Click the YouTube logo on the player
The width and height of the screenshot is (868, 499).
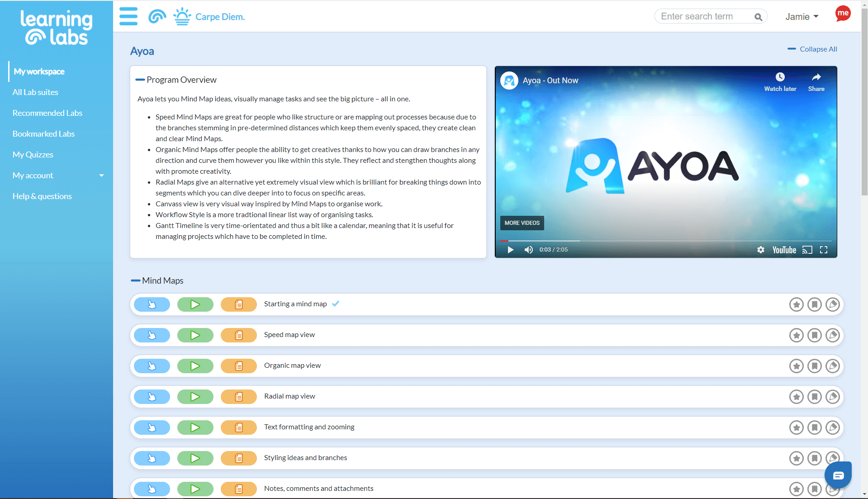point(784,250)
